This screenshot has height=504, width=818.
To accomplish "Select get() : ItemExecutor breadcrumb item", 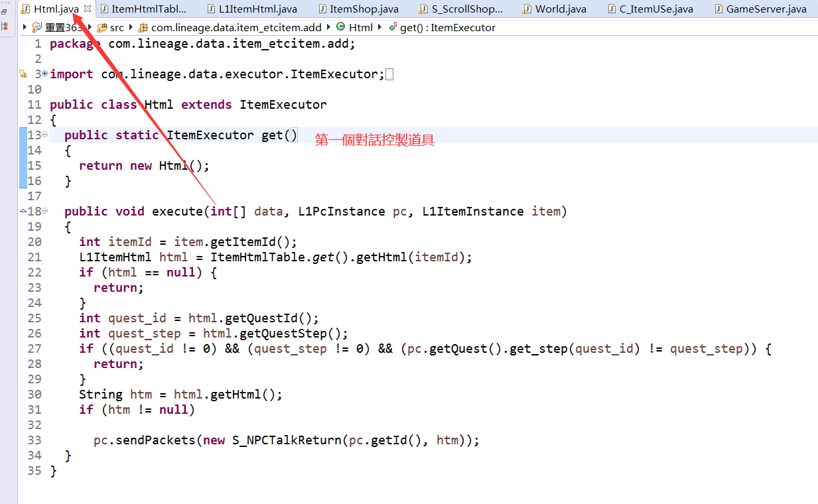I will point(448,27).
